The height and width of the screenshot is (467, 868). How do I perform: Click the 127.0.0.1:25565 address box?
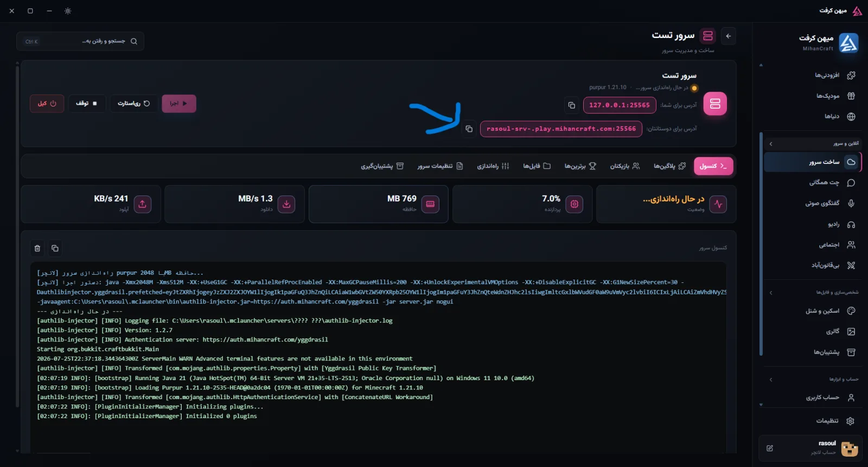[620, 105]
